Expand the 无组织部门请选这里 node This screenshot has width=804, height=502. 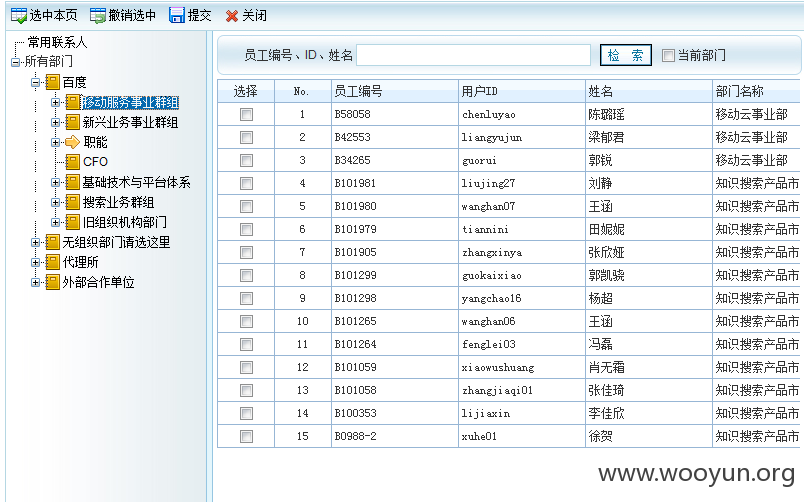click(x=35, y=242)
